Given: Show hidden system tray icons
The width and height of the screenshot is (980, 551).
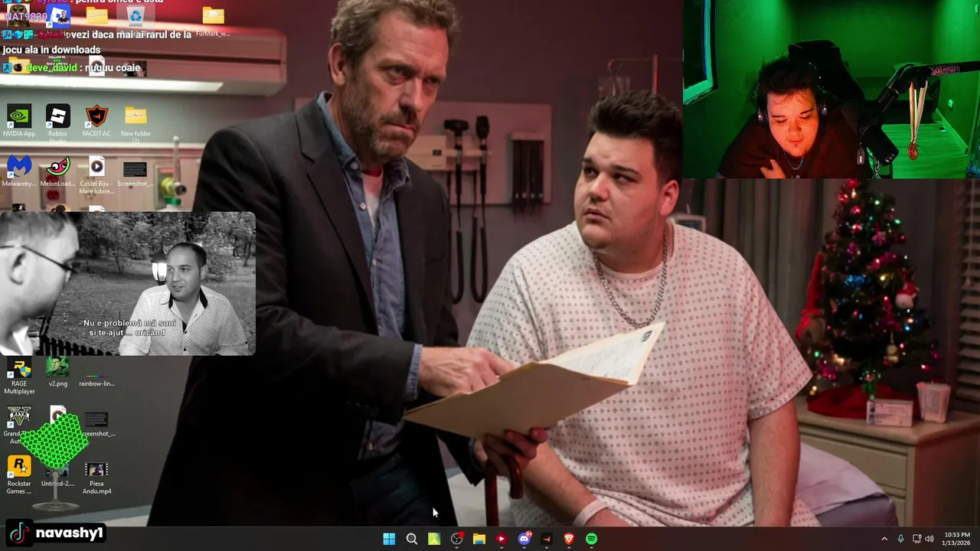Looking at the screenshot, I should (x=884, y=539).
